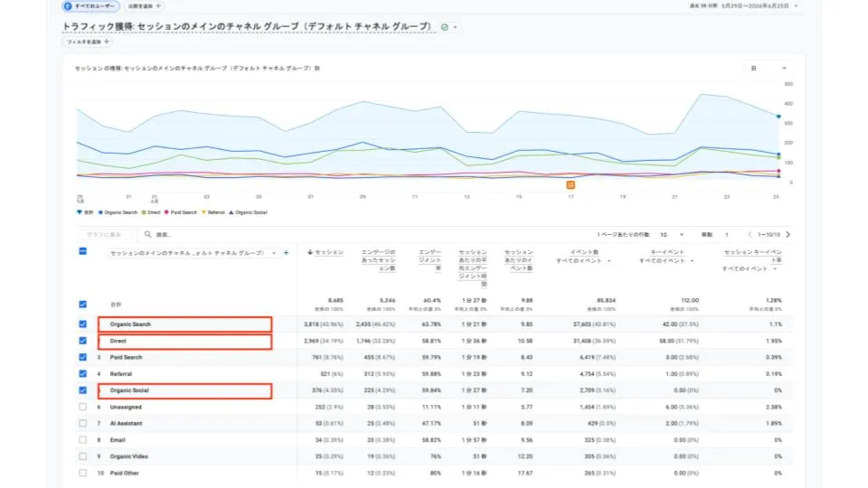Uncheck the Organic Social row checkbox
Screen dimensions: 868x488
[x=82, y=390]
